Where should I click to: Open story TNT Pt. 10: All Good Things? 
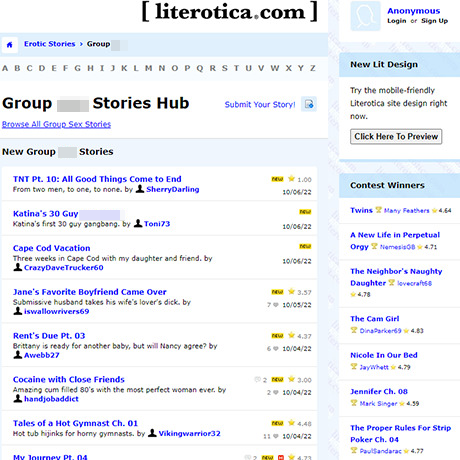pos(97,179)
